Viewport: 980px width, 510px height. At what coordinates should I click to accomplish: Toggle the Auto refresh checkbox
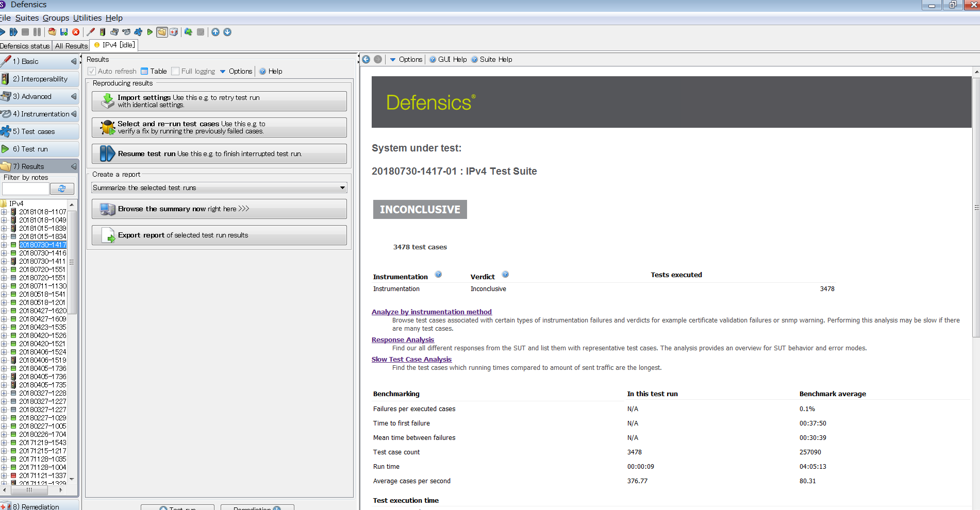click(x=92, y=71)
